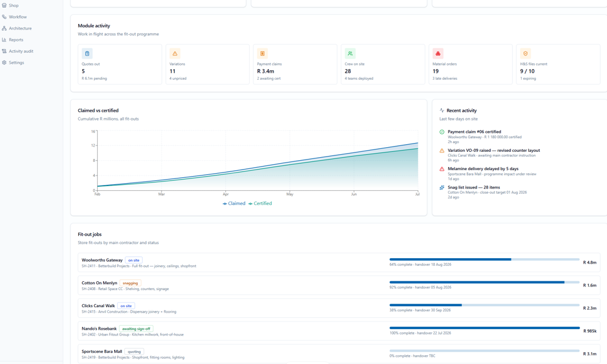Open the Cotton On Menlyn job
This screenshot has width=607, height=364.
[339, 285]
